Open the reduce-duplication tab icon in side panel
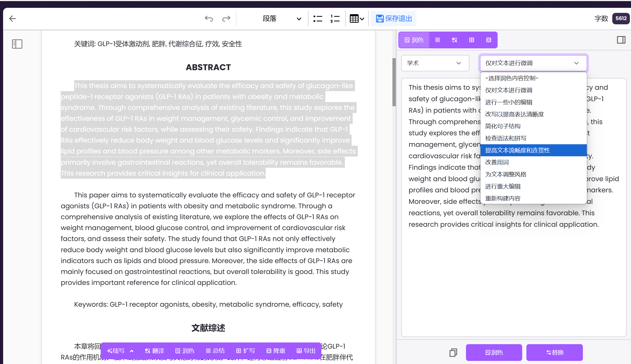Image resolution: width=631 pixels, height=364 pixels. click(489, 40)
